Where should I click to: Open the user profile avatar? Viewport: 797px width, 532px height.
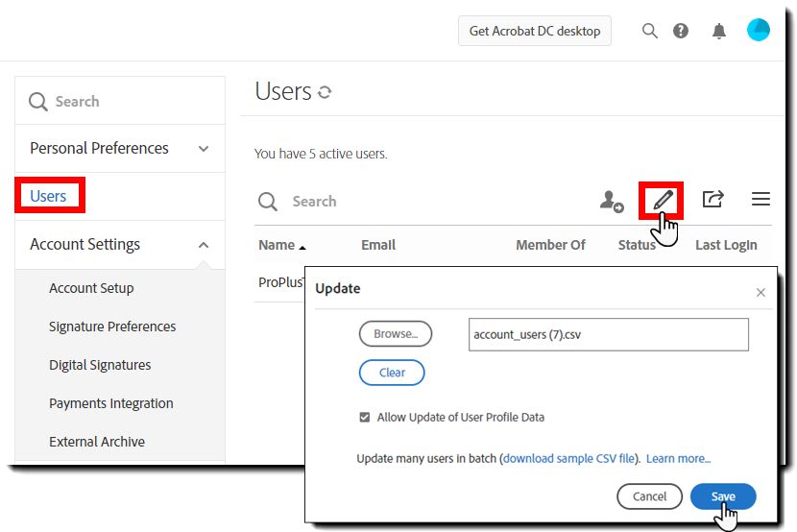pyautogui.click(x=759, y=30)
